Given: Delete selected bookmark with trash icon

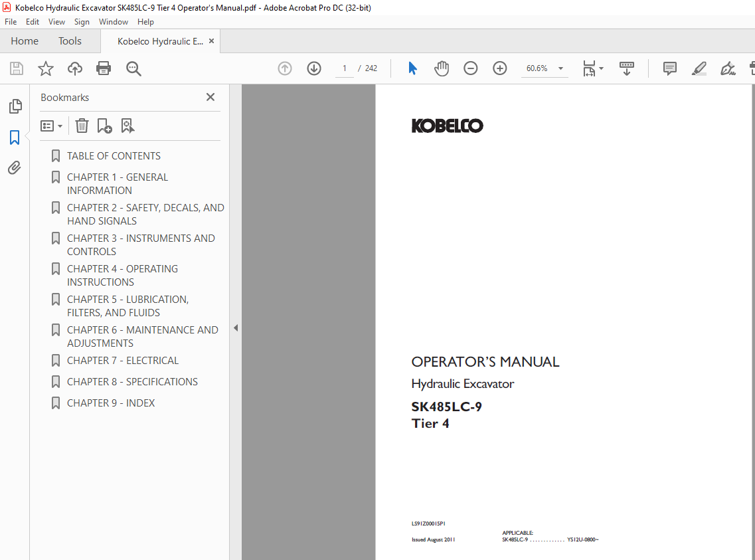Looking at the screenshot, I should coord(82,126).
